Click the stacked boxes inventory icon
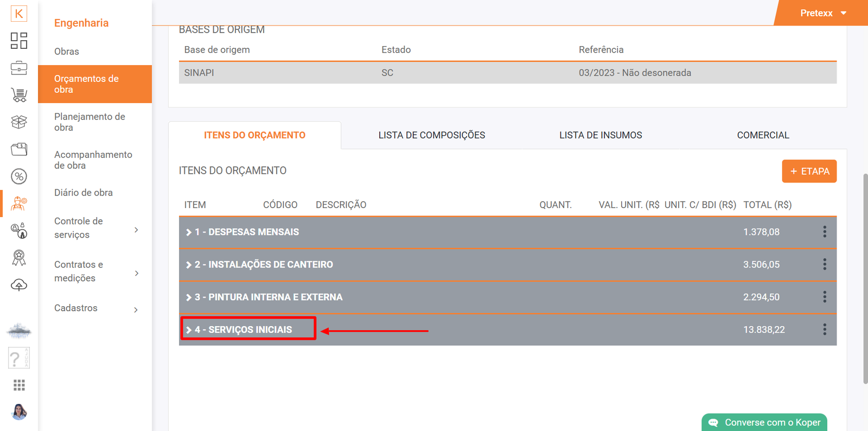The image size is (868, 431). pyautogui.click(x=19, y=122)
